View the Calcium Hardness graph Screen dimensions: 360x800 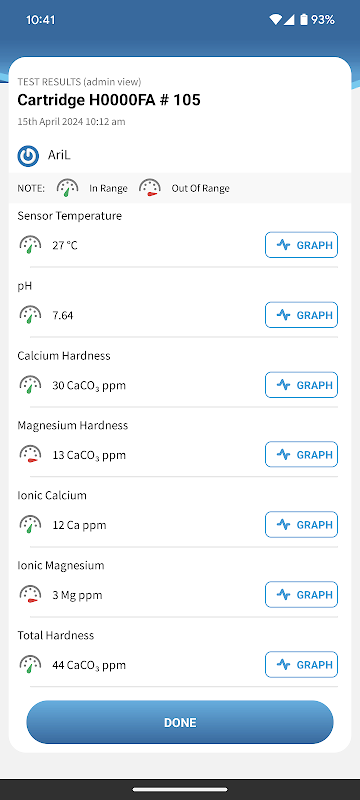pyautogui.click(x=301, y=385)
